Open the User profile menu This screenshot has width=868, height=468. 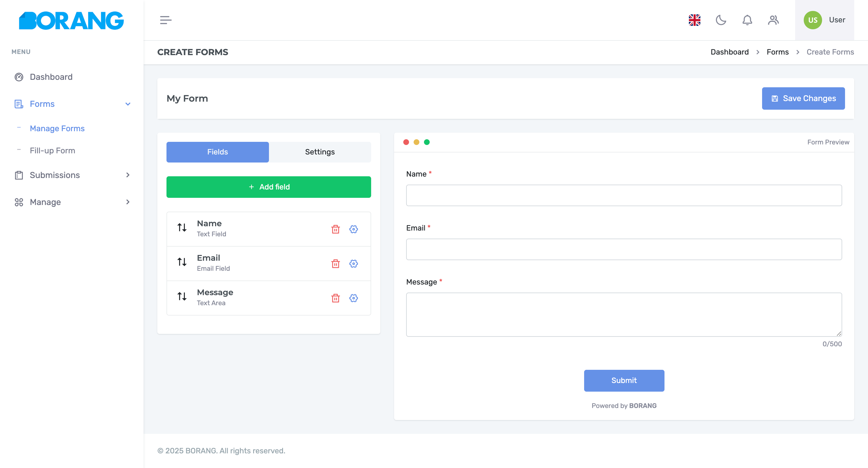click(x=825, y=20)
